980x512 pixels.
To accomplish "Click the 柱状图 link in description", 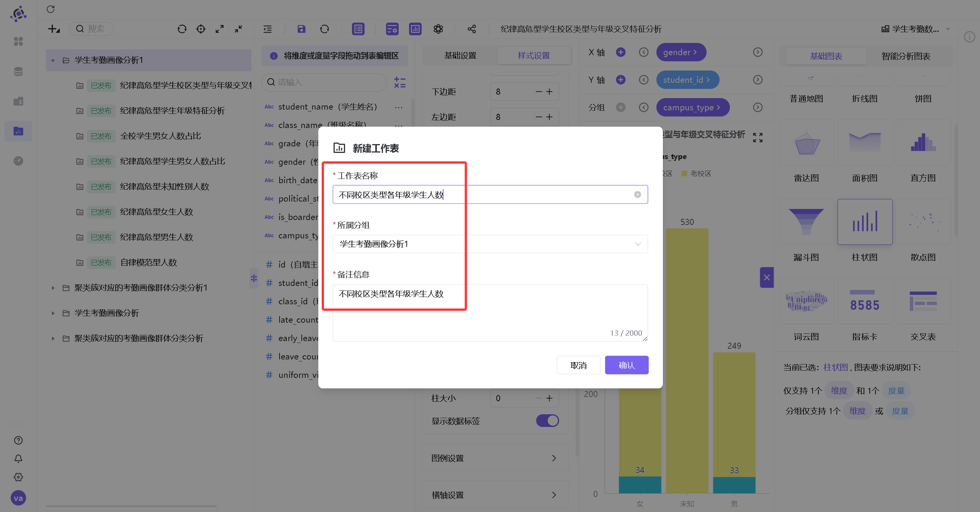I will tap(836, 367).
